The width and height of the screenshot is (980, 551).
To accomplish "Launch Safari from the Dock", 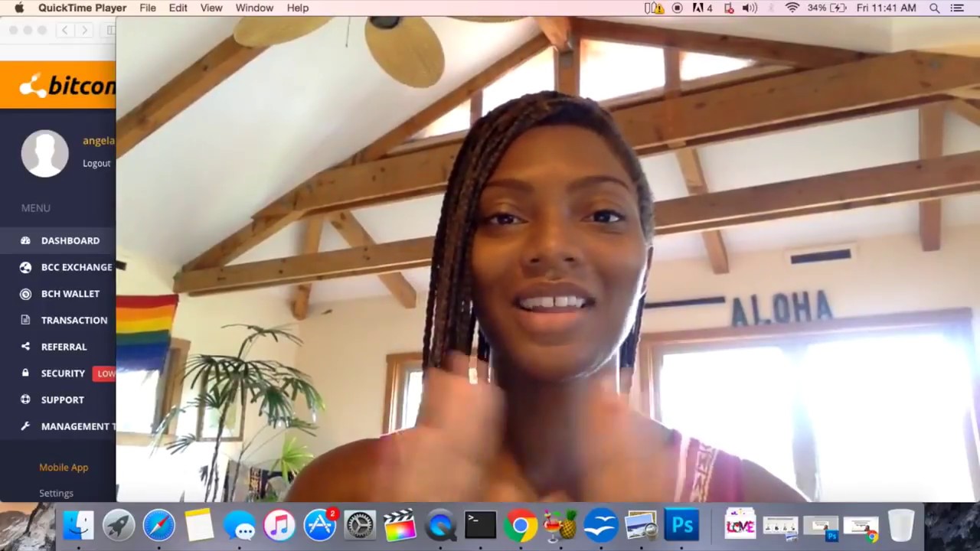I will pos(158,526).
